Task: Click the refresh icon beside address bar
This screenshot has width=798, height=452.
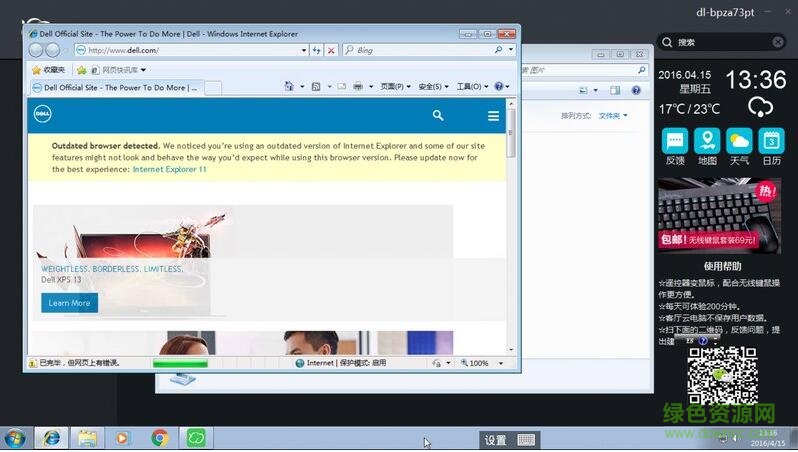Action: click(317, 50)
